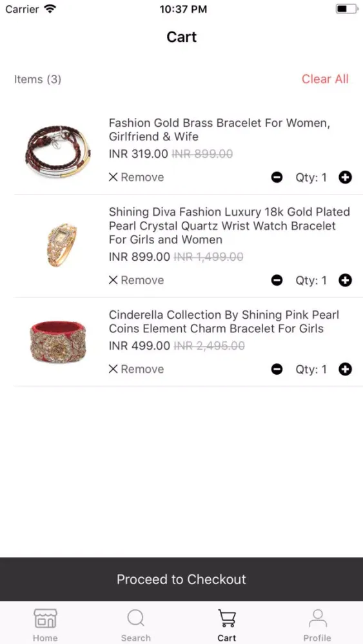Tap minus icon for Shining Diva watch bracelet
Screen dimensions: 363x644
pos(277,280)
